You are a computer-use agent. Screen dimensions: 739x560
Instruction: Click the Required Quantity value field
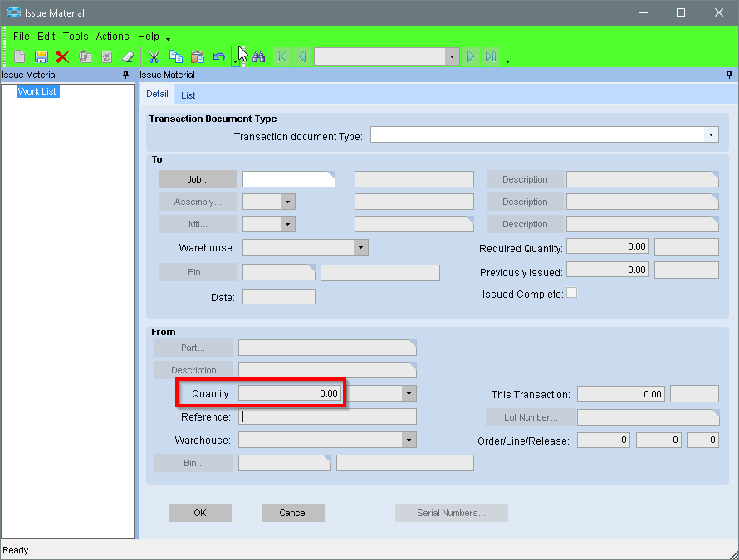tap(608, 246)
